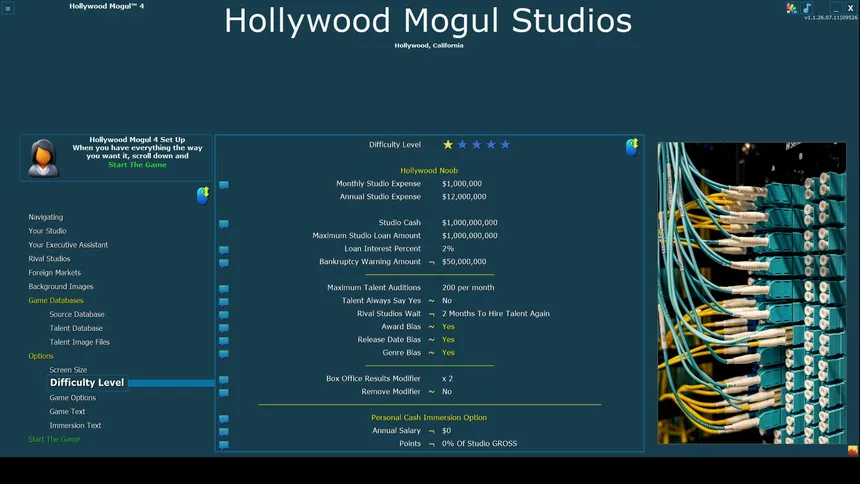Toggle Release Date Bias tilde marker
The width and height of the screenshot is (860, 484).
point(432,340)
